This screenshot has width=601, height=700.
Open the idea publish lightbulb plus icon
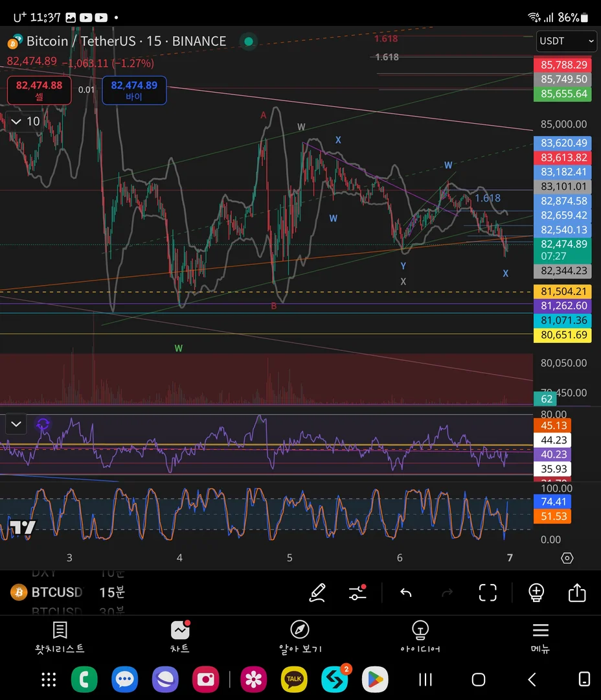pos(536,592)
